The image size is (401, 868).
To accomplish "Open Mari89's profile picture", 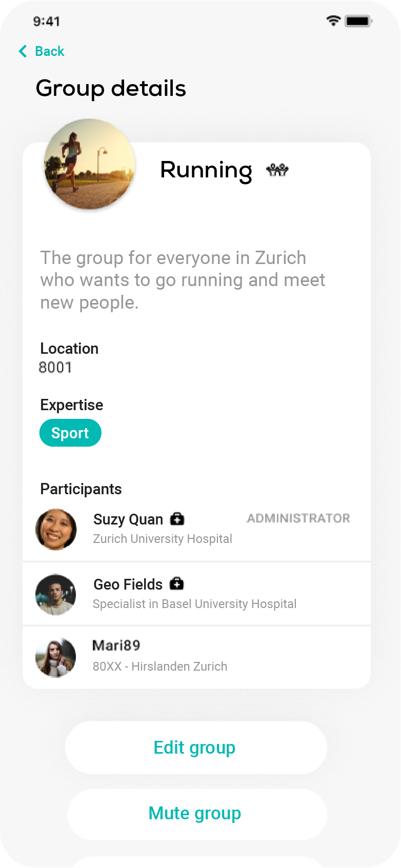I will (x=56, y=657).
